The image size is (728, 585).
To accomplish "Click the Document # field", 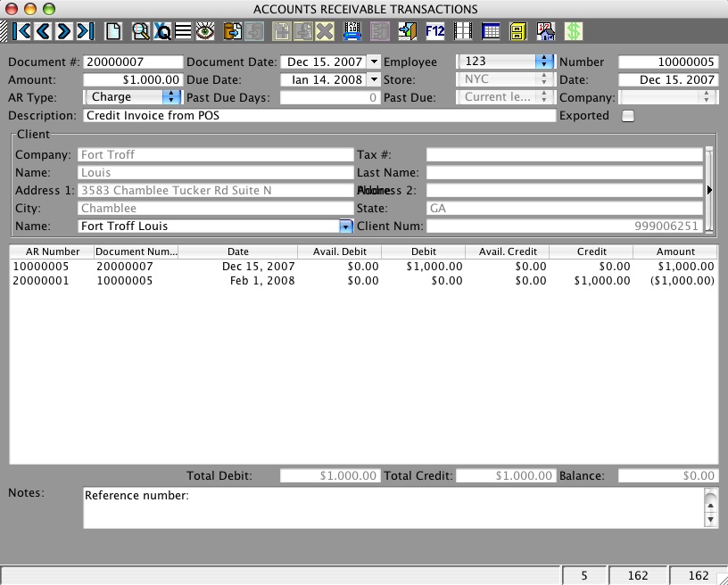I will pyautogui.click(x=133, y=62).
